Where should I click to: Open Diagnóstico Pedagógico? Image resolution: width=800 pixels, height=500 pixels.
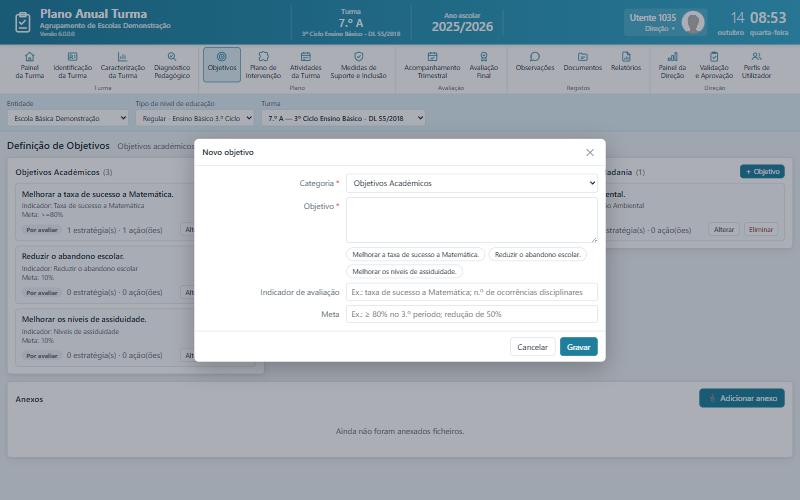(x=172, y=65)
